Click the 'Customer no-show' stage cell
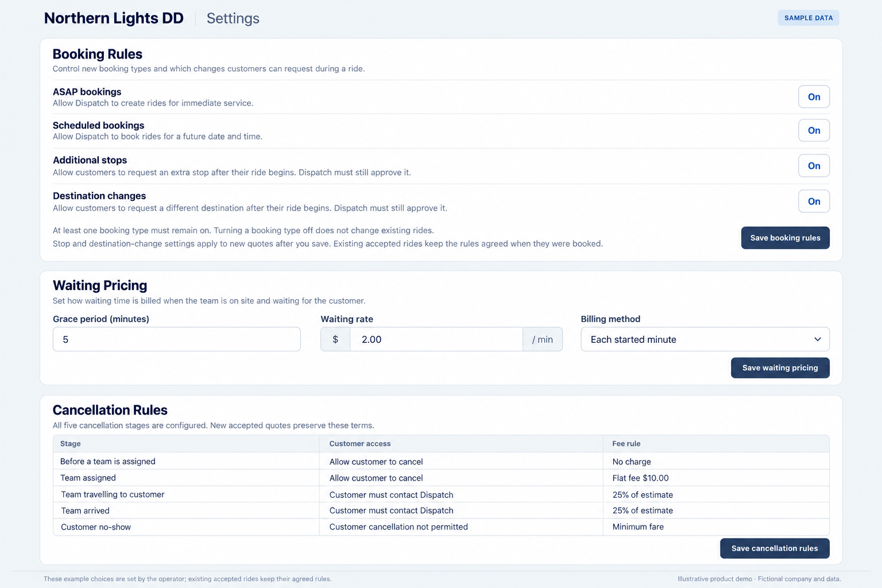882x588 pixels. [x=96, y=527]
